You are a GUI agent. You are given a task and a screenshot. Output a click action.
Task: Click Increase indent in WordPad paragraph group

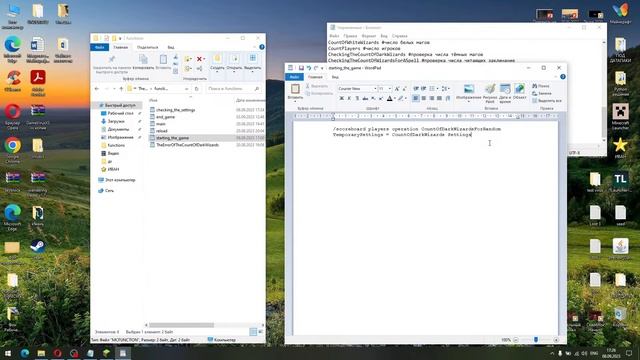[x=424, y=89]
